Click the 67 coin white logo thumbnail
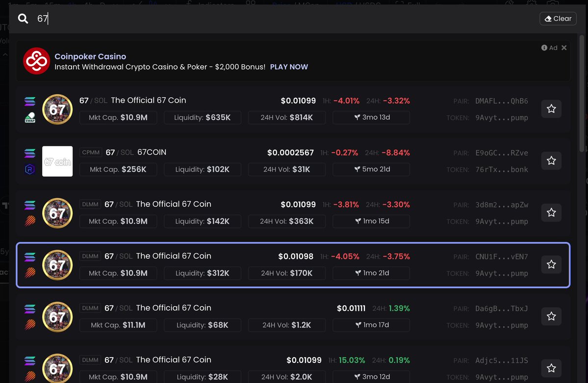Screen dimensions: 588x383 pyautogui.click(x=57, y=161)
